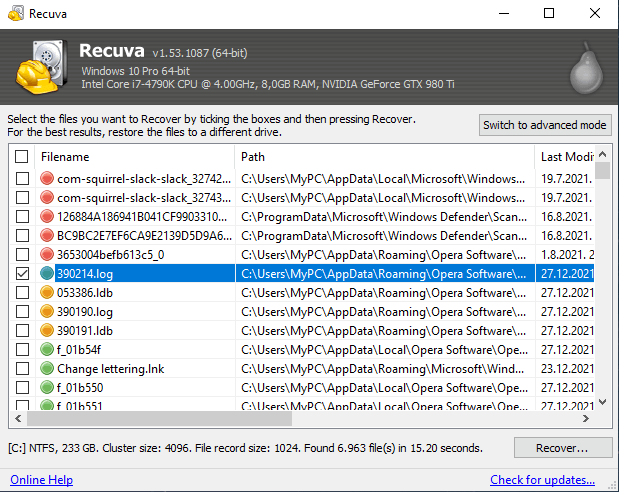The height and width of the screenshot is (492, 619).
Task: Maximize the Recuva window
Action: pos(549,13)
